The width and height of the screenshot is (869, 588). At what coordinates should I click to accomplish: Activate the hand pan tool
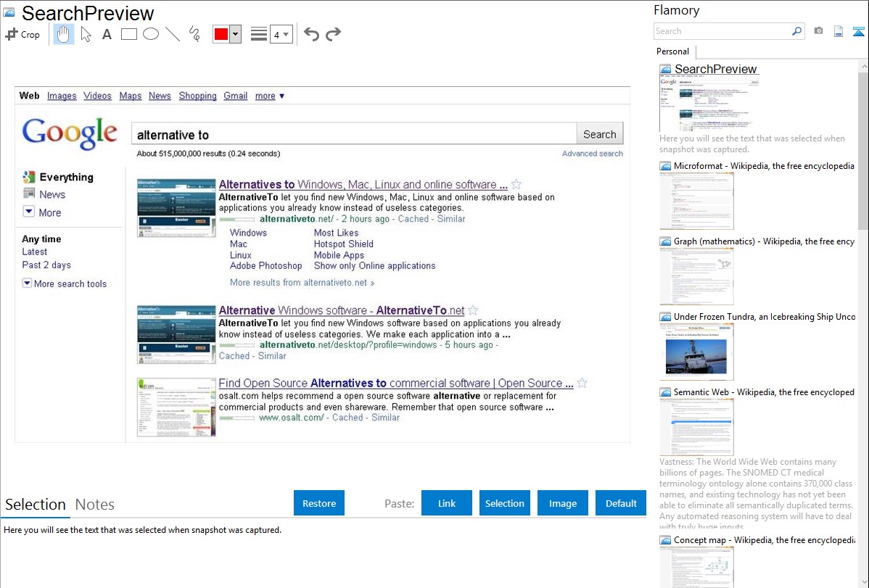[64, 34]
